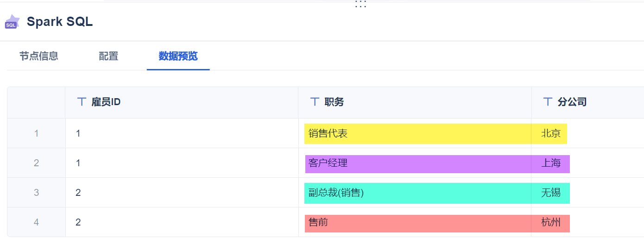Click row number 3 in the table
Image resolution: width=644 pixels, height=238 pixels.
(x=37, y=193)
